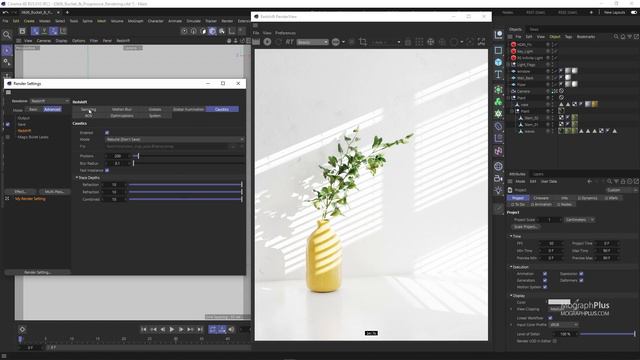Click the back arrow in Attributes manager
640x360 pixels.
point(589,181)
